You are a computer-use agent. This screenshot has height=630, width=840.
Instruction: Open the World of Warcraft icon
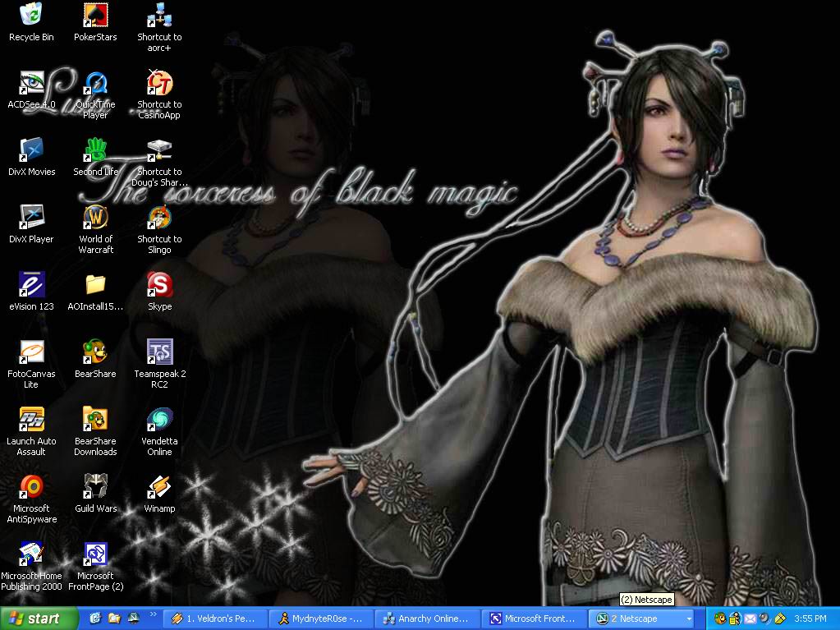95,218
